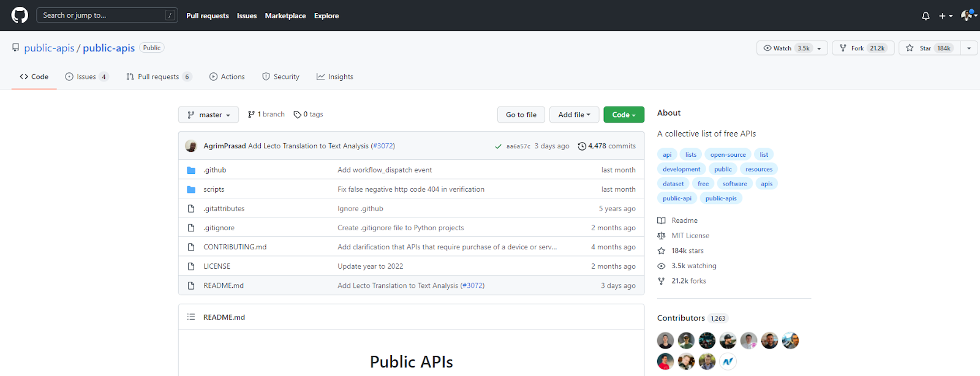The height and width of the screenshot is (376, 980).
Task: Open the public-apis repository name link
Action: tap(108, 48)
